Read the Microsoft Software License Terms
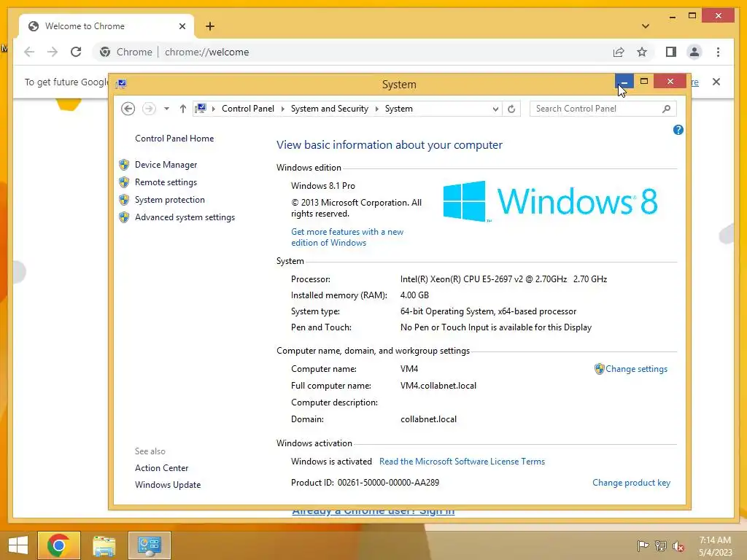This screenshot has width=747, height=560. (x=462, y=462)
